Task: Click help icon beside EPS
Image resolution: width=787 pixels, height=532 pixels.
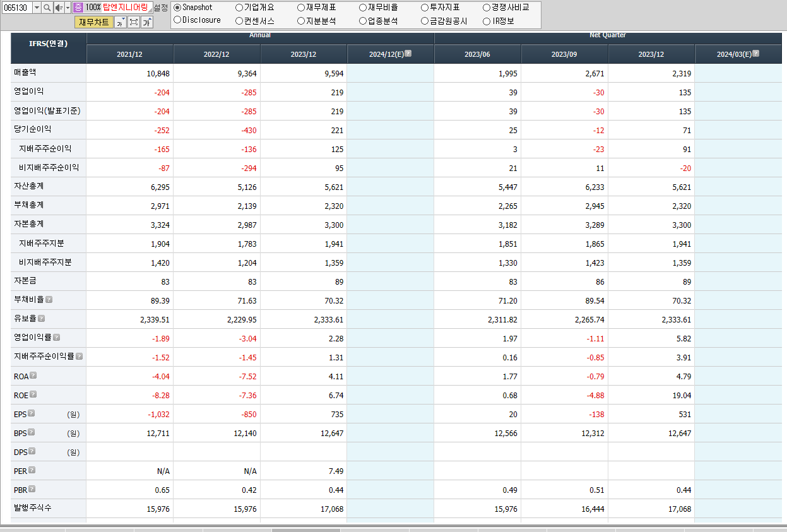Action: pos(32,413)
